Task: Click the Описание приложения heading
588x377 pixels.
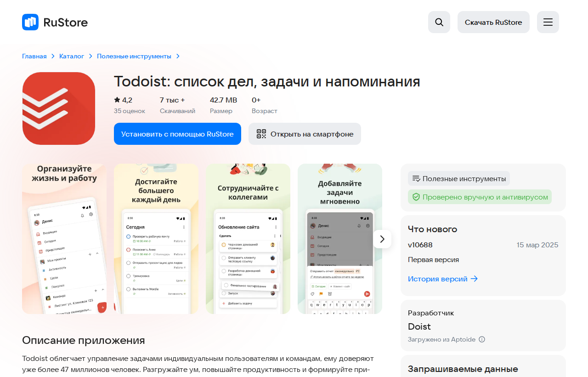Action: click(84, 340)
